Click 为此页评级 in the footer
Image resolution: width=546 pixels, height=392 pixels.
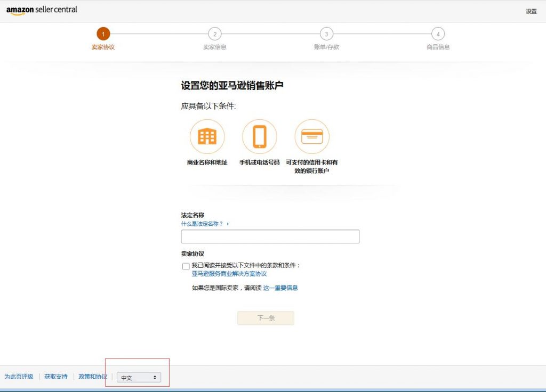(19, 377)
